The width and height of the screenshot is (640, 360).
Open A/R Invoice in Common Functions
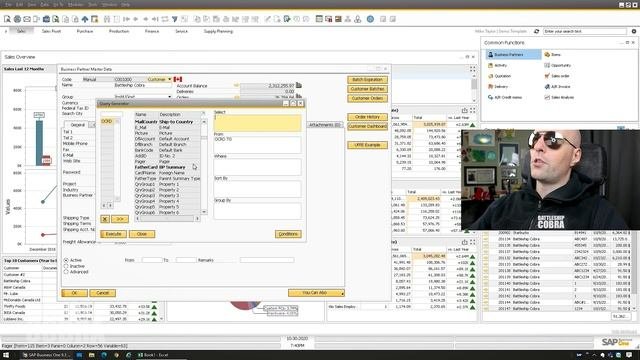(557, 87)
